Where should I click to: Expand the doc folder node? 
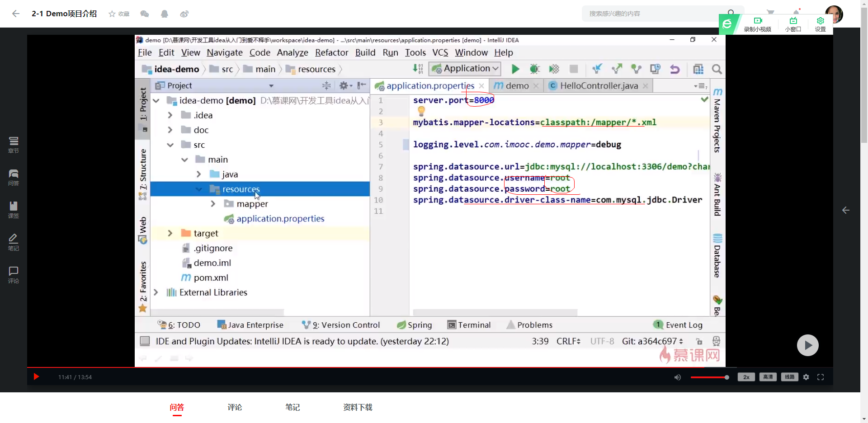170,130
